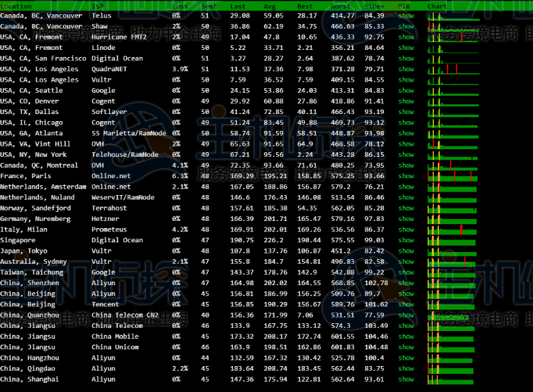
Task: Show MTR for San Francisco Digital Ocean
Action: (406, 58)
